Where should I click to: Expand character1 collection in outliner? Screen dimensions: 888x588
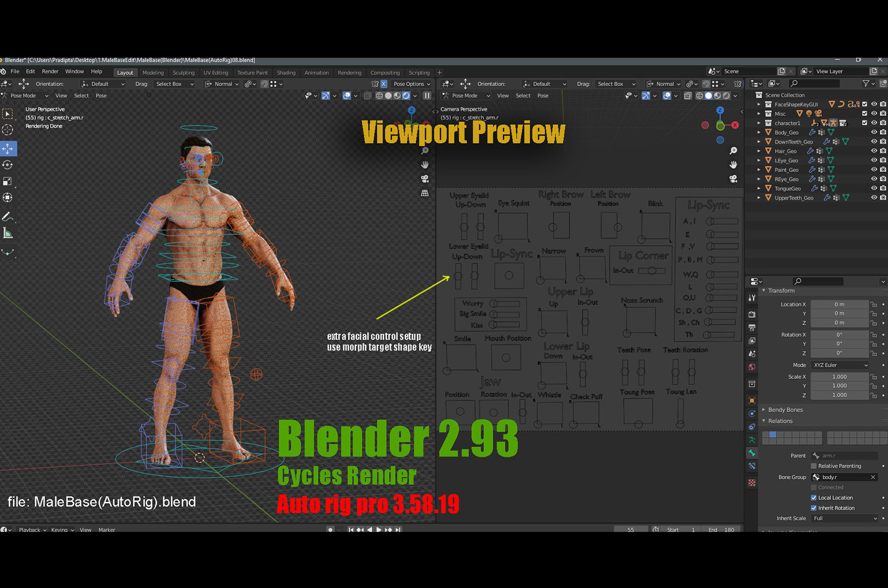[x=759, y=123]
